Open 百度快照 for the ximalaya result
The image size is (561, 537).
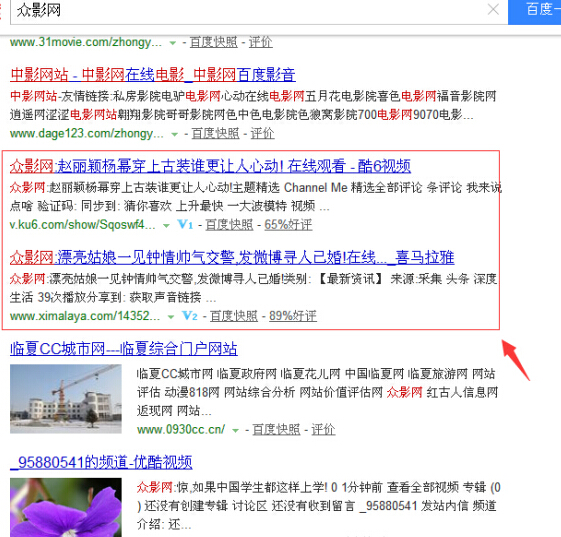point(234,316)
